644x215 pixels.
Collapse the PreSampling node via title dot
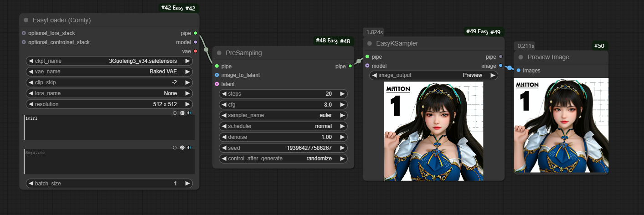pyautogui.click(x=219, y=53)
